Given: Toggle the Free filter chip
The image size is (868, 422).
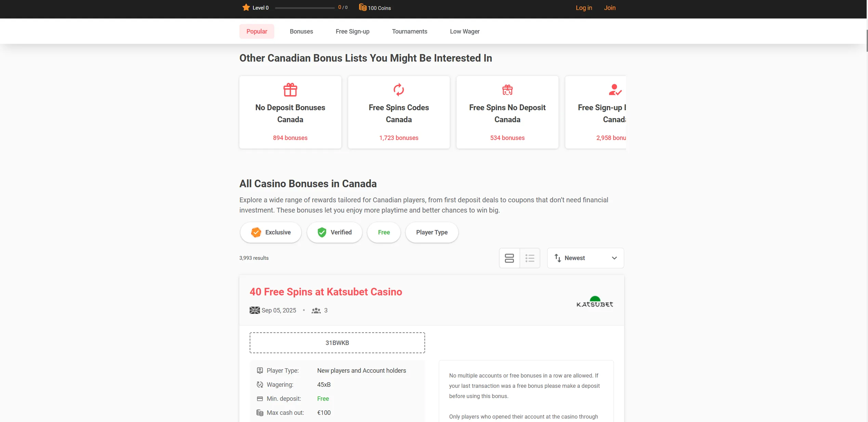Looking at the screenshot, I should 384,232.
